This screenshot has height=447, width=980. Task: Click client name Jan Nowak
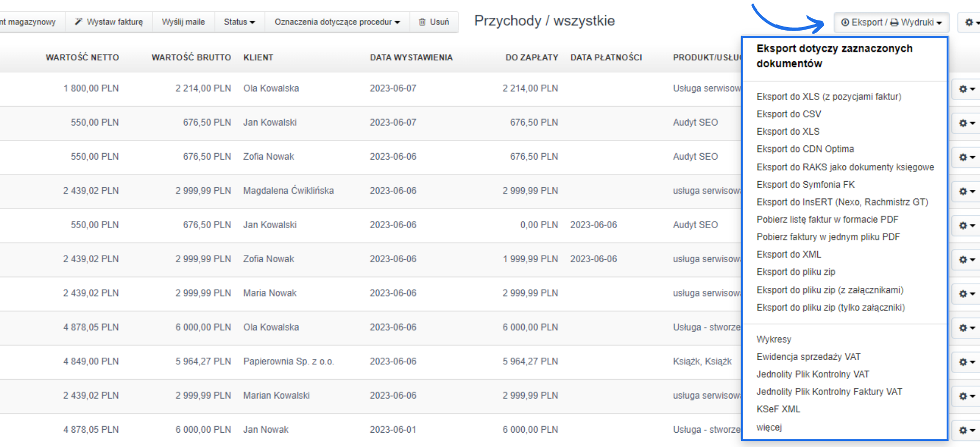tap(265, 430)
